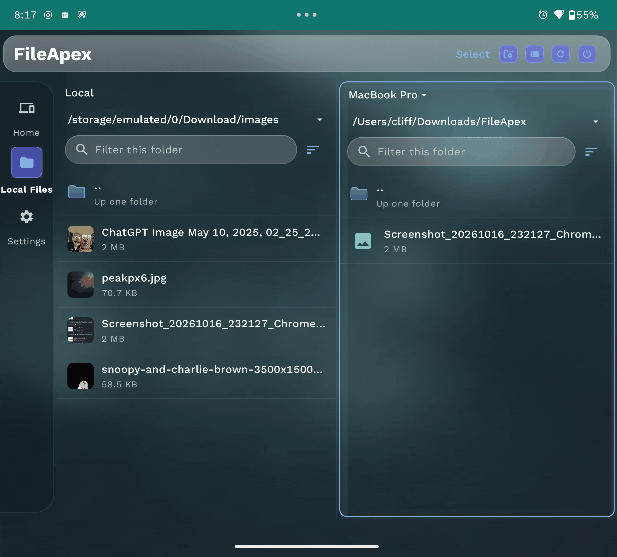This screenshot has width=617, height=557.
Task: Open sort options in the MacBook Pro pane
Action: (591, 152)
